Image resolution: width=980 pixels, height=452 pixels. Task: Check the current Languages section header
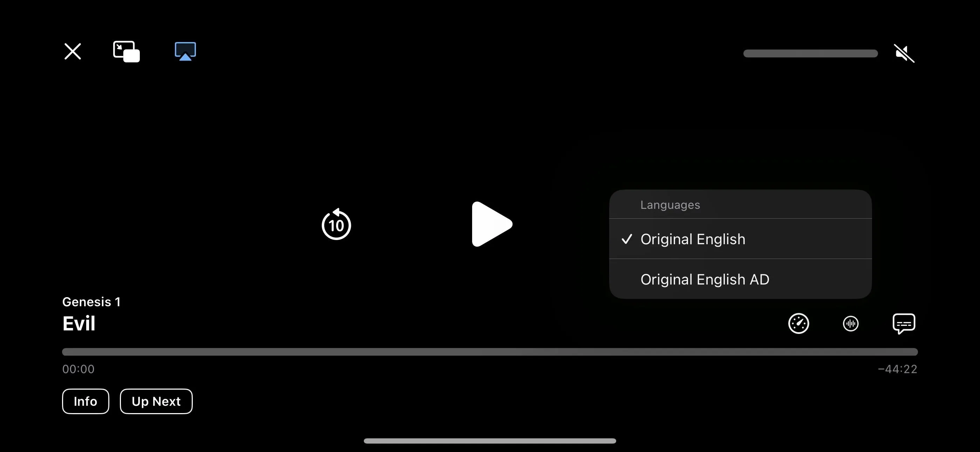click(670, 204)
